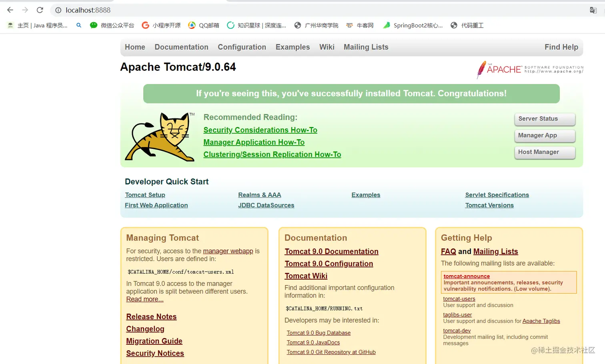This screenshot has width=605, height=364.
Task: Open the Changelog link
Action: click(145, 329)
